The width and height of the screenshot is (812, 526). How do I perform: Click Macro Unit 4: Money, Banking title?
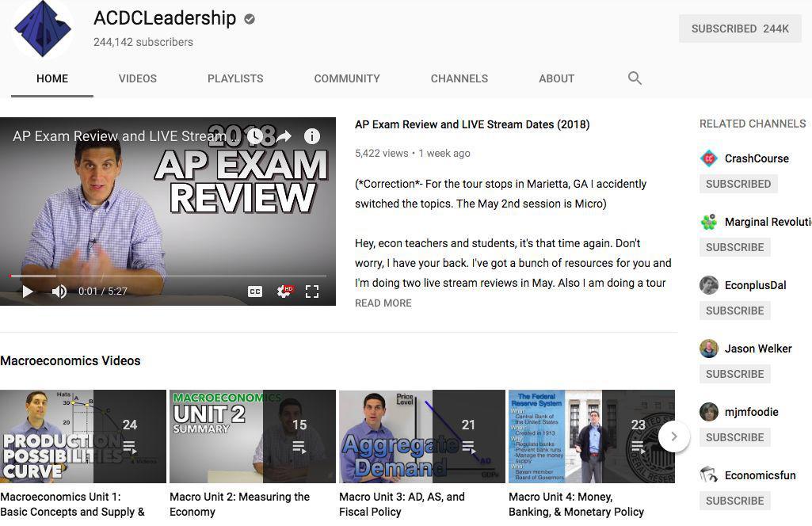577,505
